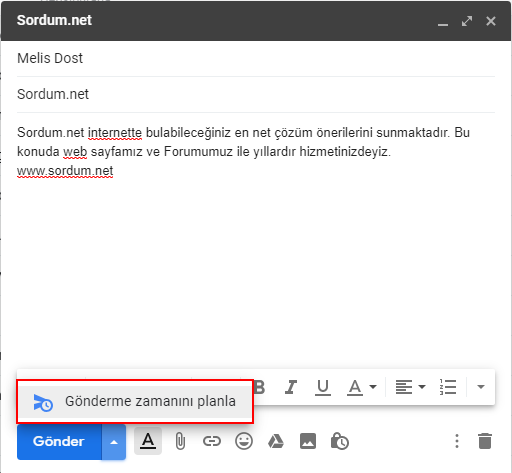Attach a file with paperclip icon
Image resolution: width=512 pixels, height=473 pixels.
coord(180,441)
